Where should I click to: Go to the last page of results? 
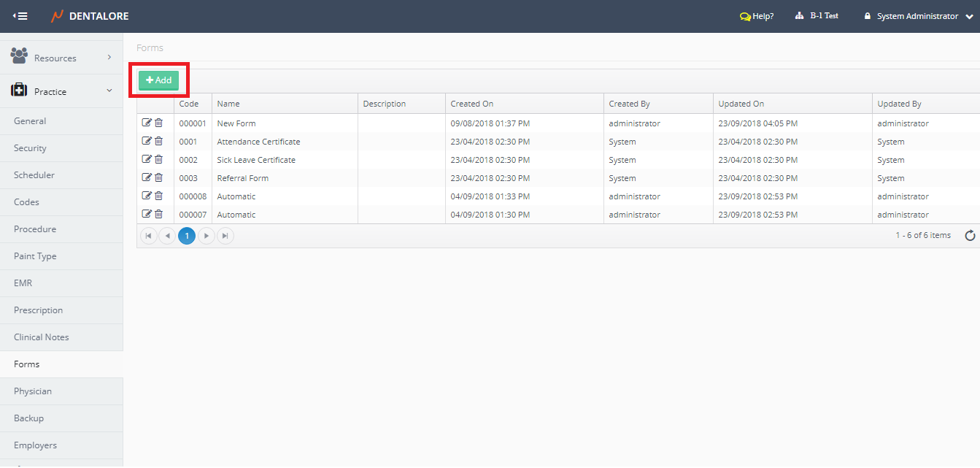click(225, 236)
